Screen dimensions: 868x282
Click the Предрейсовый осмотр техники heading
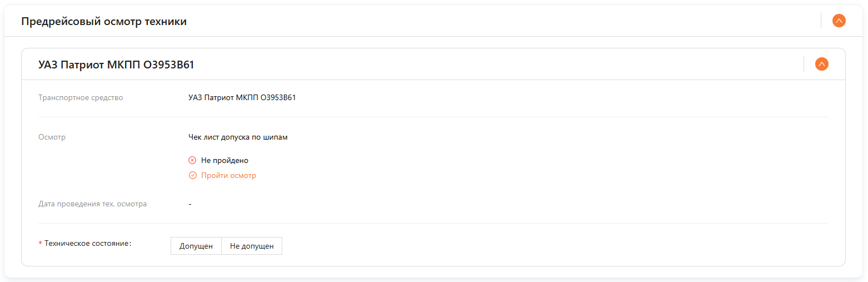click(x=104, y=22)
